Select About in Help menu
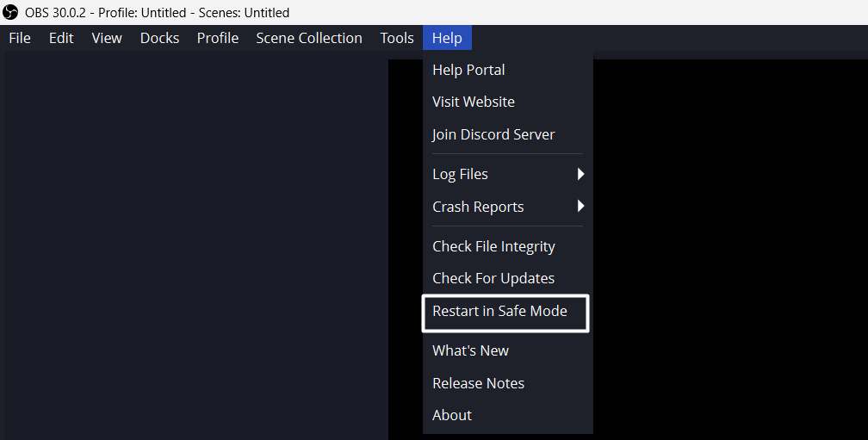 coord(452,415)
